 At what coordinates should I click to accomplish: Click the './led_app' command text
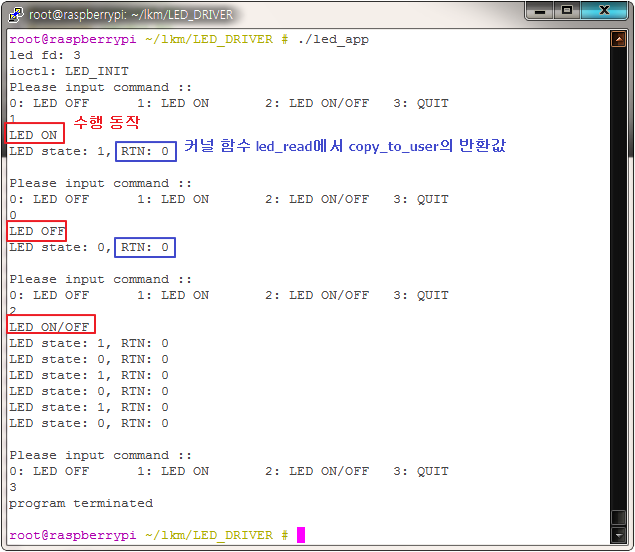point(333,39)
